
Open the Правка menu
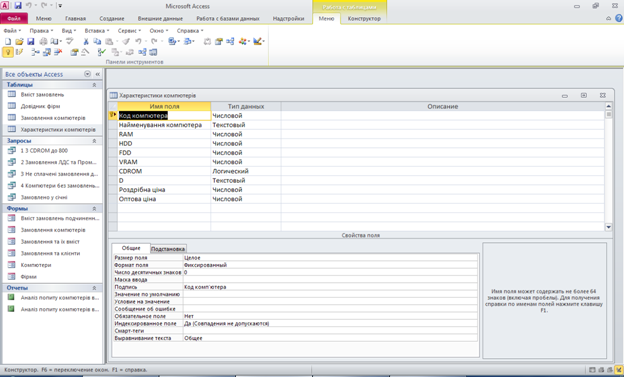coord(41,30)
